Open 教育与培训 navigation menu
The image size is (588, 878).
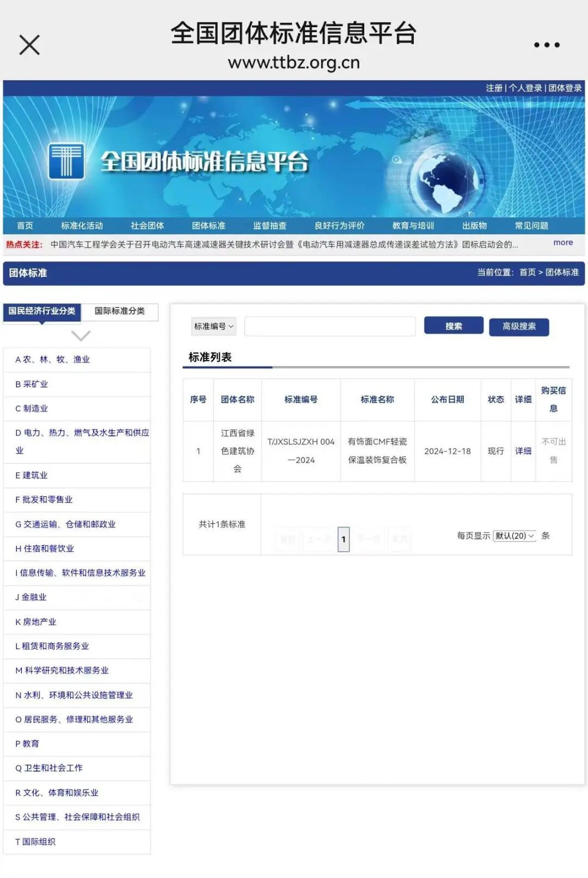[413, 225]
